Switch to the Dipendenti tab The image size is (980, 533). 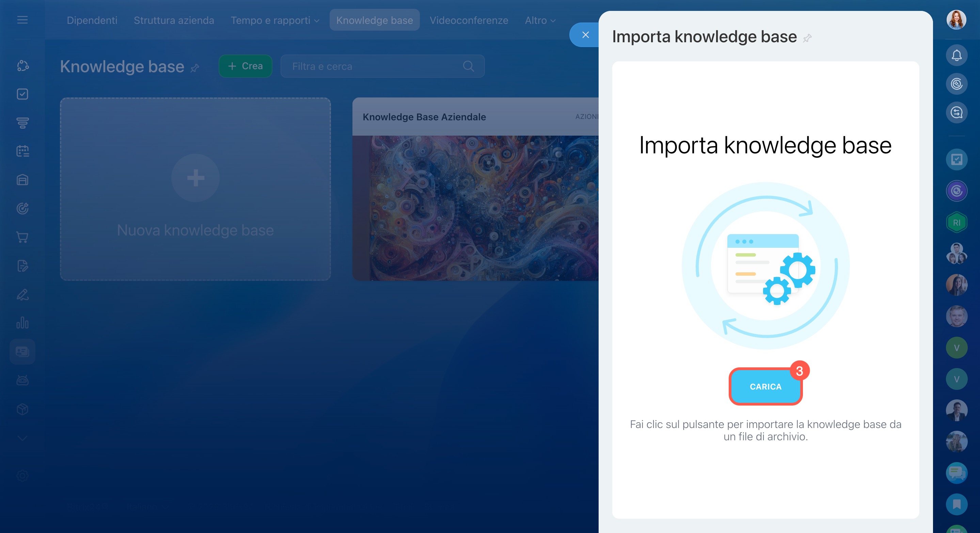click(x=92, y=20)
